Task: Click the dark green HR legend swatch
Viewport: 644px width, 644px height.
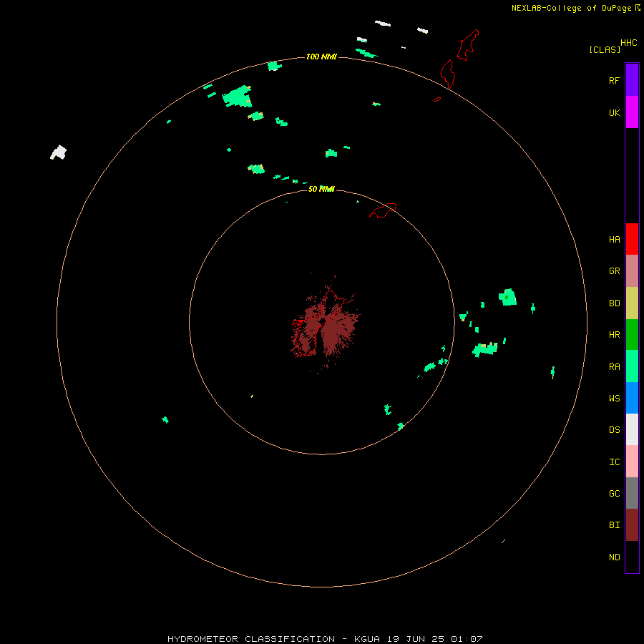Action: point(632,335)
